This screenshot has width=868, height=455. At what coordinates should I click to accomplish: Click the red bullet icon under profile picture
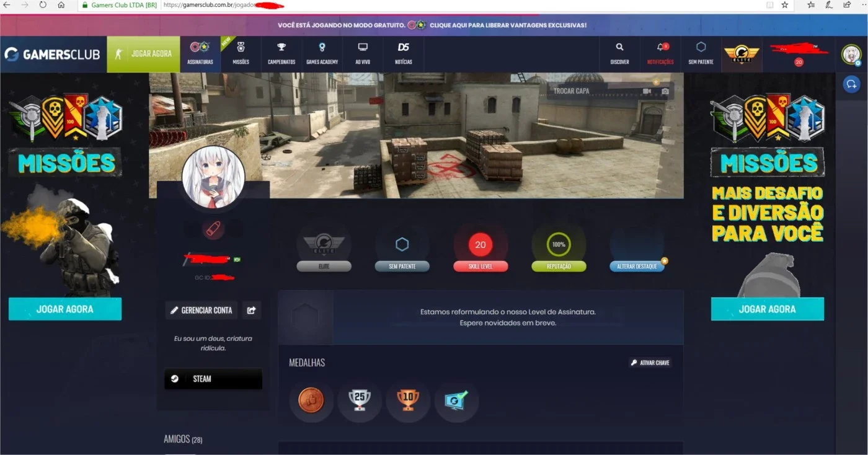(213, 229)
